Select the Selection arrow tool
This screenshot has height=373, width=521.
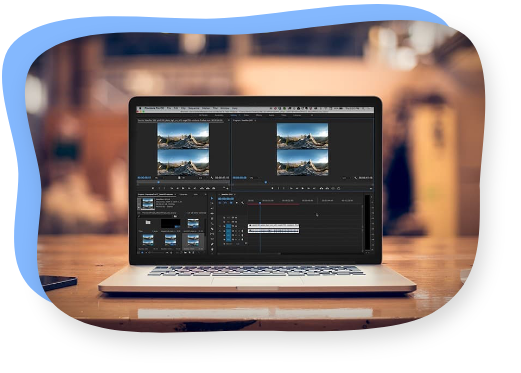tap(212, 198)
